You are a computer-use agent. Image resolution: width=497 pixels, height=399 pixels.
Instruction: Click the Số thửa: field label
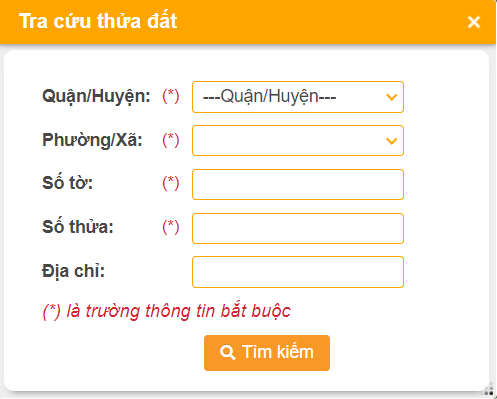[x=78, y=227]
